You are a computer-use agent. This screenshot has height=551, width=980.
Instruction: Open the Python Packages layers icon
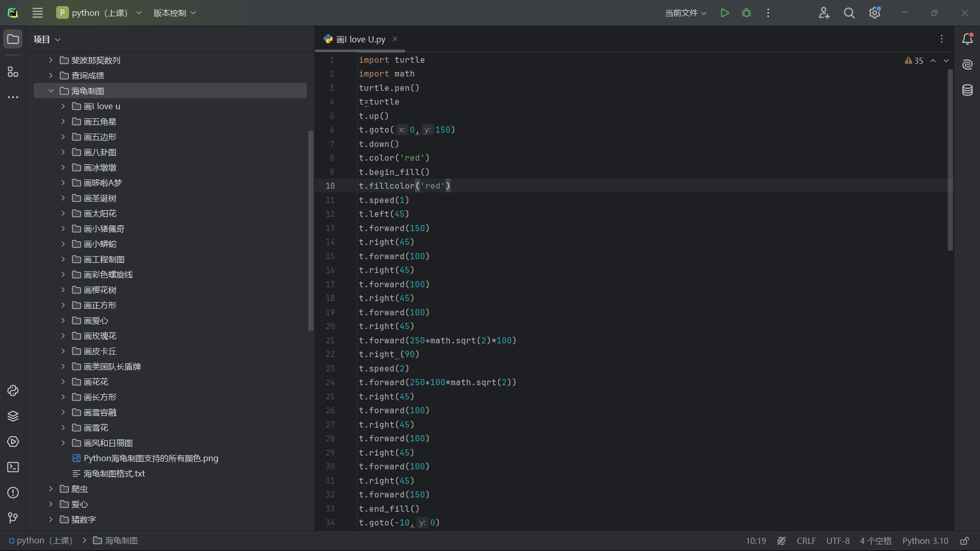13,416
